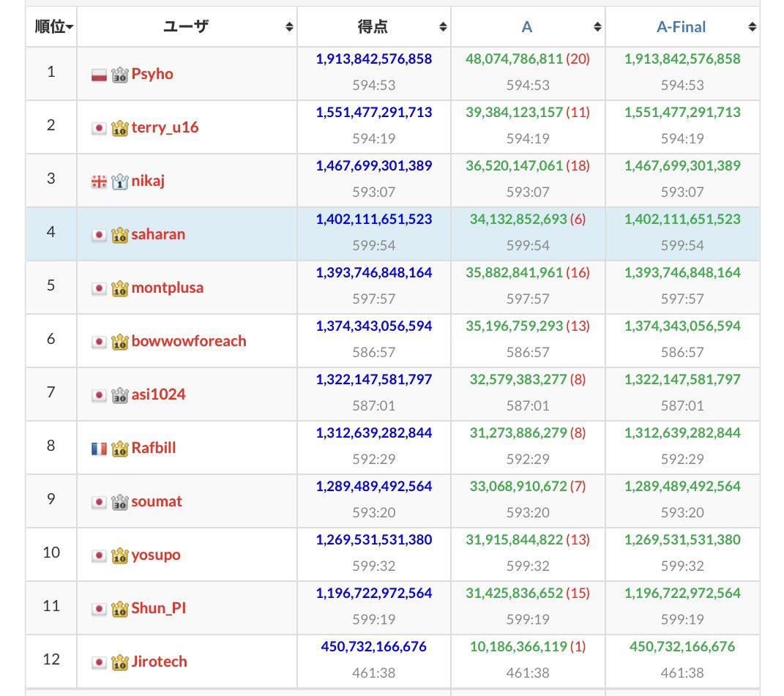Click nikaj A-Final score 1,467,699,301,389

tap(682, 166)
